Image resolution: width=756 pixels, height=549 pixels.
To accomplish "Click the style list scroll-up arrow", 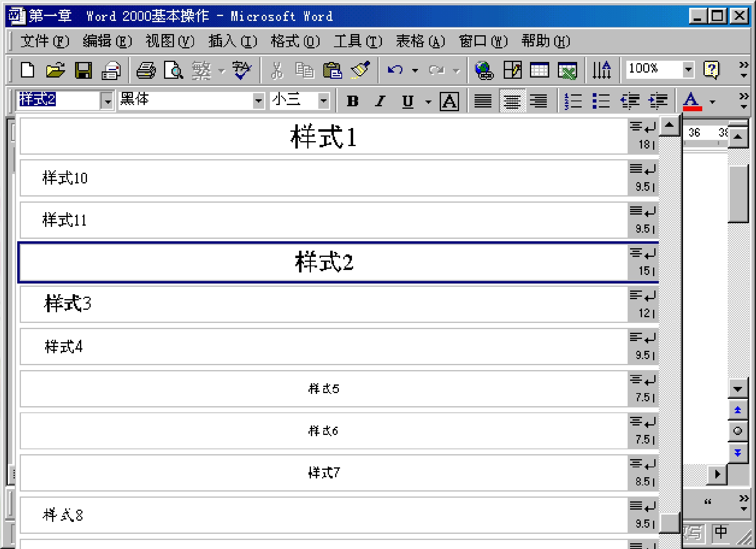I will [669, 125].
